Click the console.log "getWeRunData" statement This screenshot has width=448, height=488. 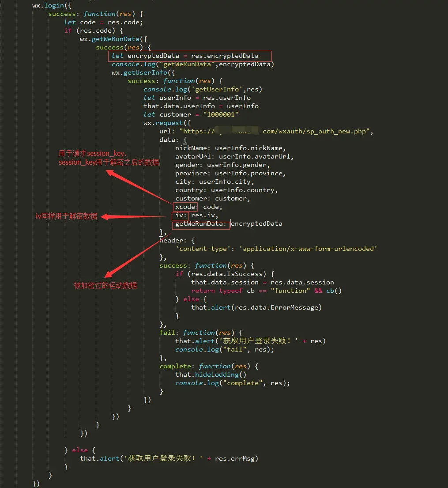(193, 64)
